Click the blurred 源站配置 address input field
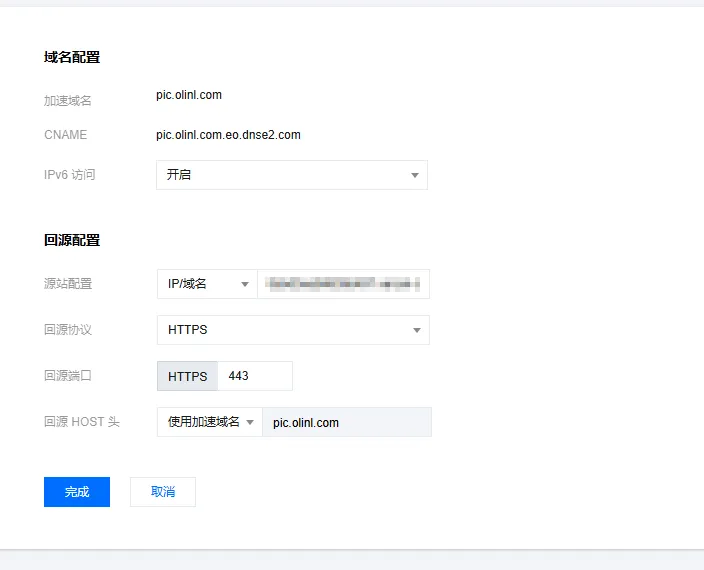 tap(343, 284)
